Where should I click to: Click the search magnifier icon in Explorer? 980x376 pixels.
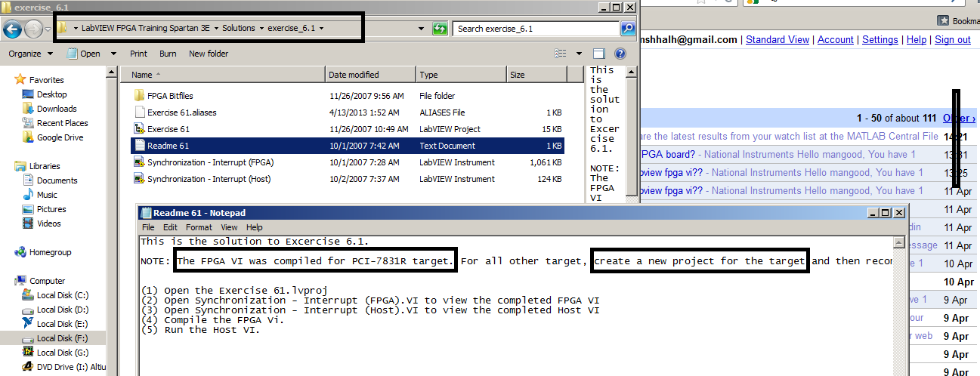(x=627, y=29)
